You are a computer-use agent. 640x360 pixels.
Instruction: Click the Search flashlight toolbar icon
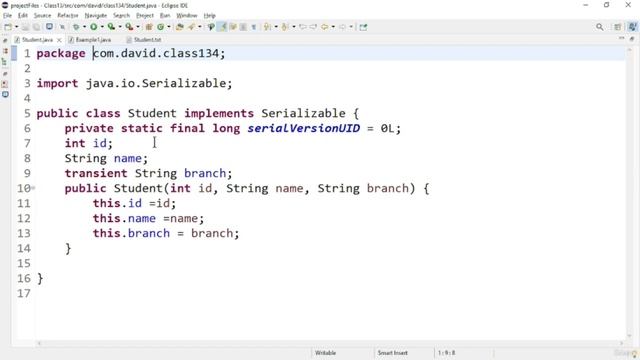coord(191,27)
